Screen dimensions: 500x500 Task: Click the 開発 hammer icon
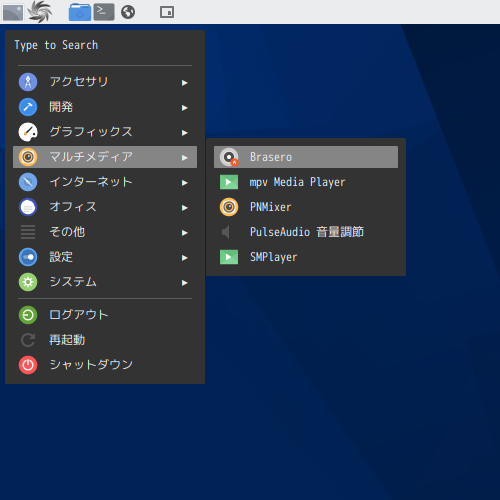28,107
